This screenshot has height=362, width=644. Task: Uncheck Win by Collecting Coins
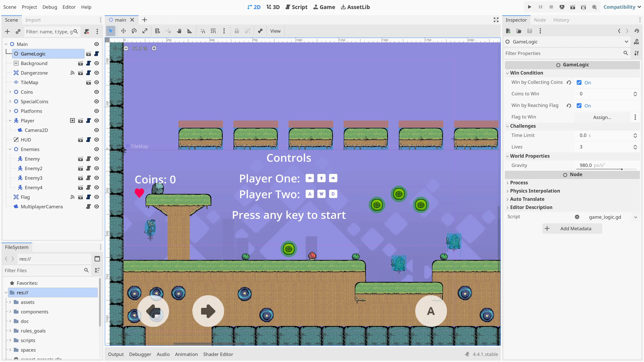click(x=579, y=82)
